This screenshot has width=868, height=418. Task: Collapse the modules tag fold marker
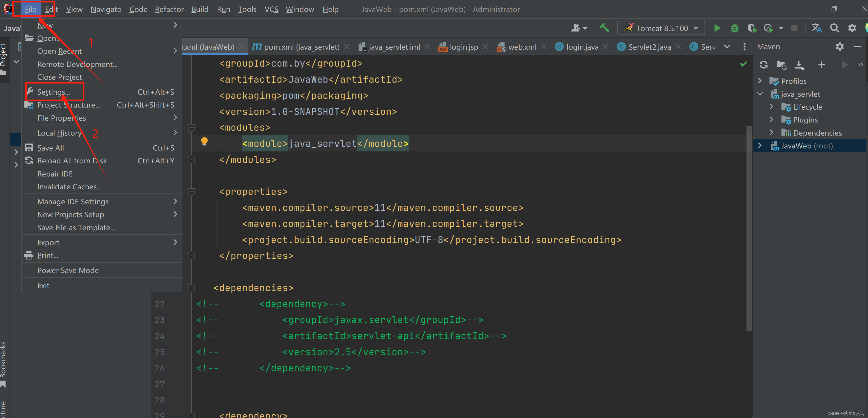click(191, 128)
